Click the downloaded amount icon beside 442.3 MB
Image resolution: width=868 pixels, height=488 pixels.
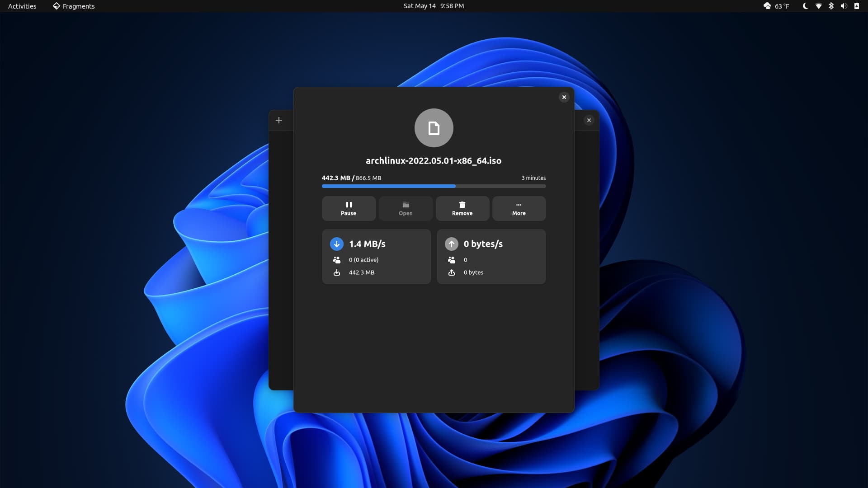coord(337,272)
